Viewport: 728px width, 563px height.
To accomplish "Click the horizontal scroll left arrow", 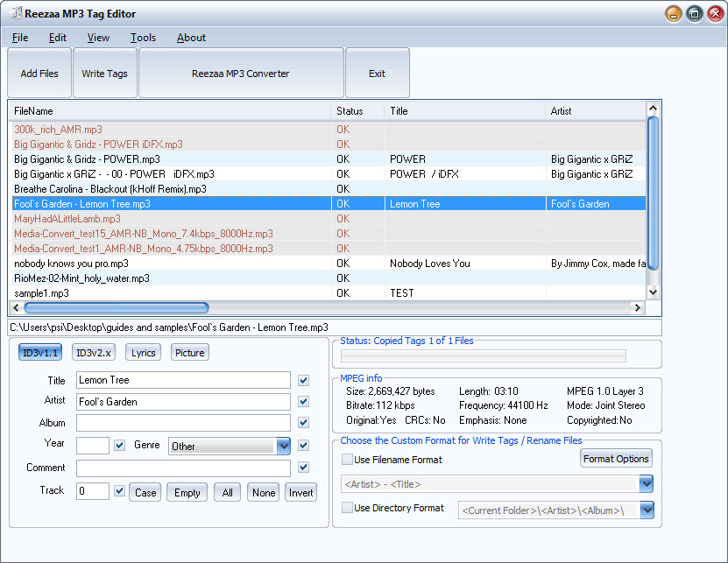I will (x=16, y=307).
